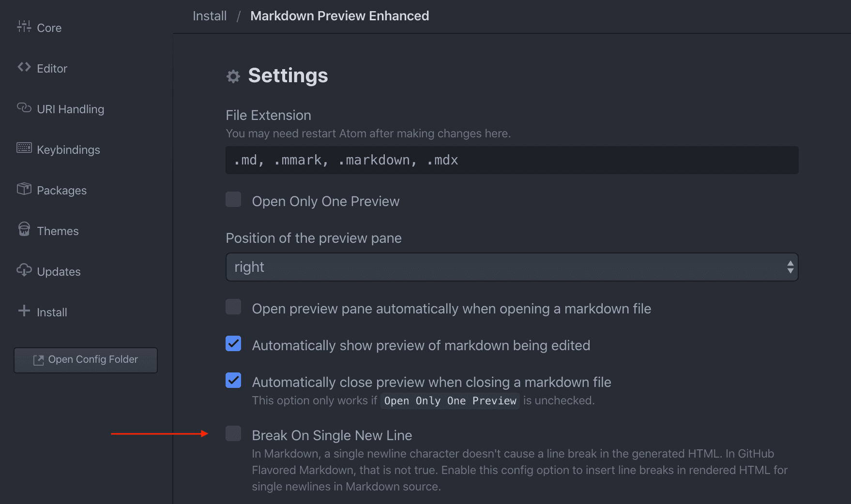Image resolution: width=851 pixels, height=504 pixels.
Task: Enable Open Only One Preview checkbox
Action: coord(233,199)
